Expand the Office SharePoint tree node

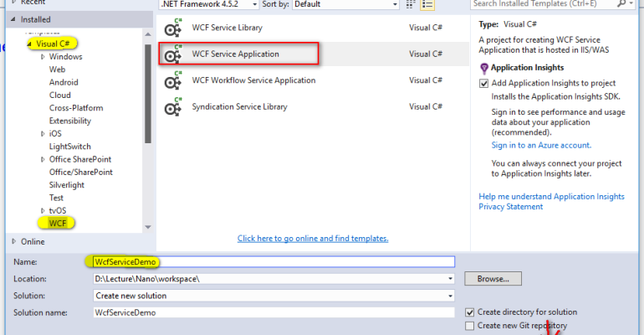(43, 159)
